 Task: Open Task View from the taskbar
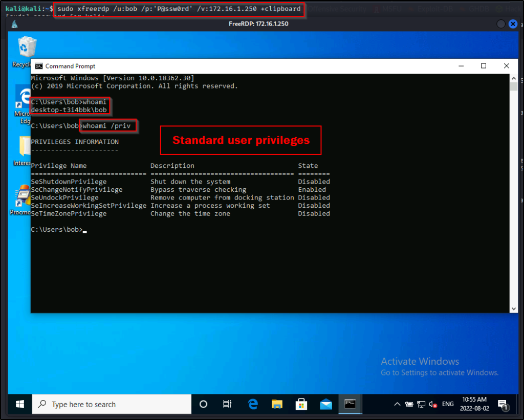point(228,404)
